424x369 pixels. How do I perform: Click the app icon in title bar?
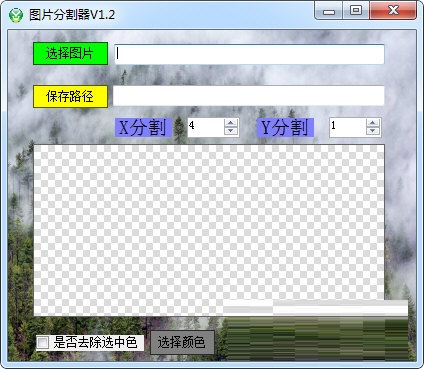(x=15, y=15)
